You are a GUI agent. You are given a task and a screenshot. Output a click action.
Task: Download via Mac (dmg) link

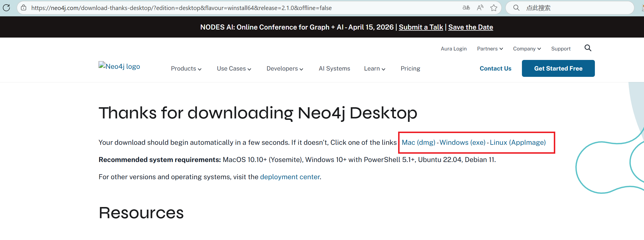tap(419, 143)
